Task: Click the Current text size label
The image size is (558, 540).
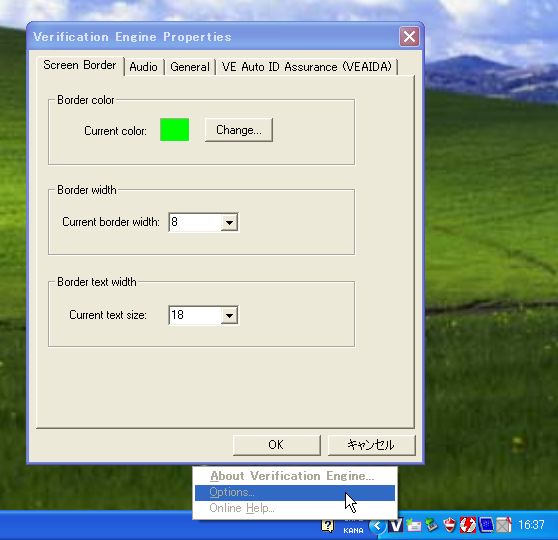Action: point(108,315)
